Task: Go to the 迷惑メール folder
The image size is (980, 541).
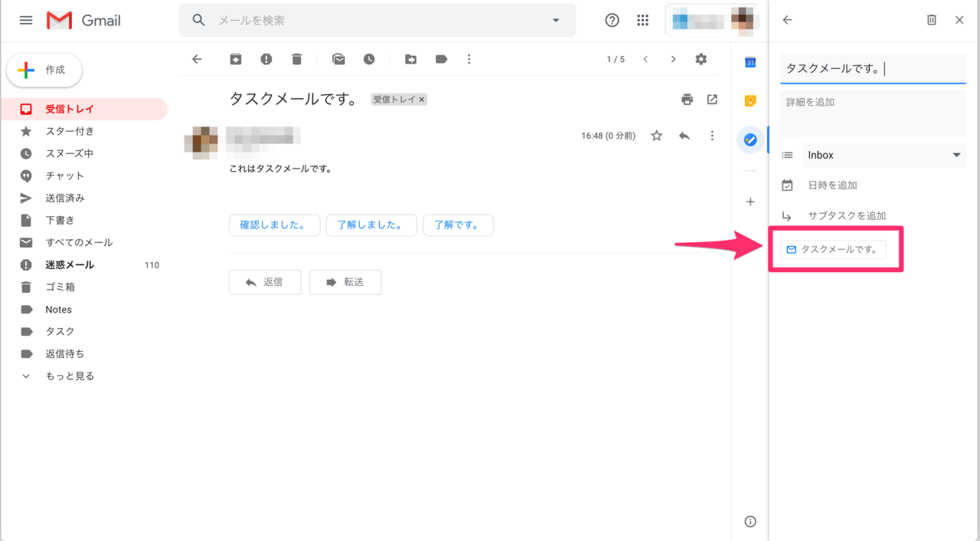Action: (68, 264)
